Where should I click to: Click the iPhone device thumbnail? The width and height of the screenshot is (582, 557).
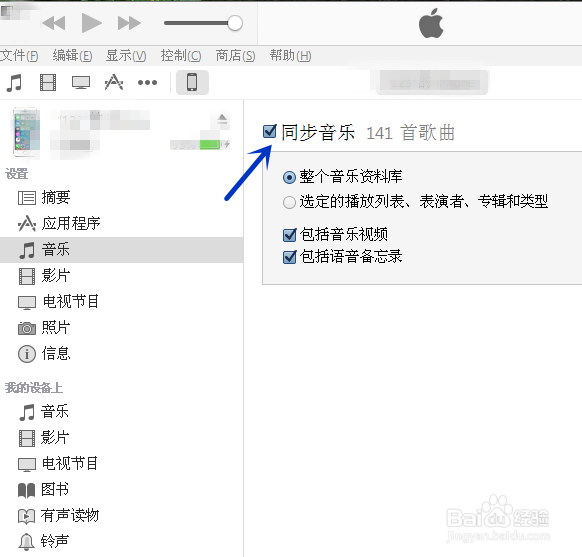click(x=26, y=132)
